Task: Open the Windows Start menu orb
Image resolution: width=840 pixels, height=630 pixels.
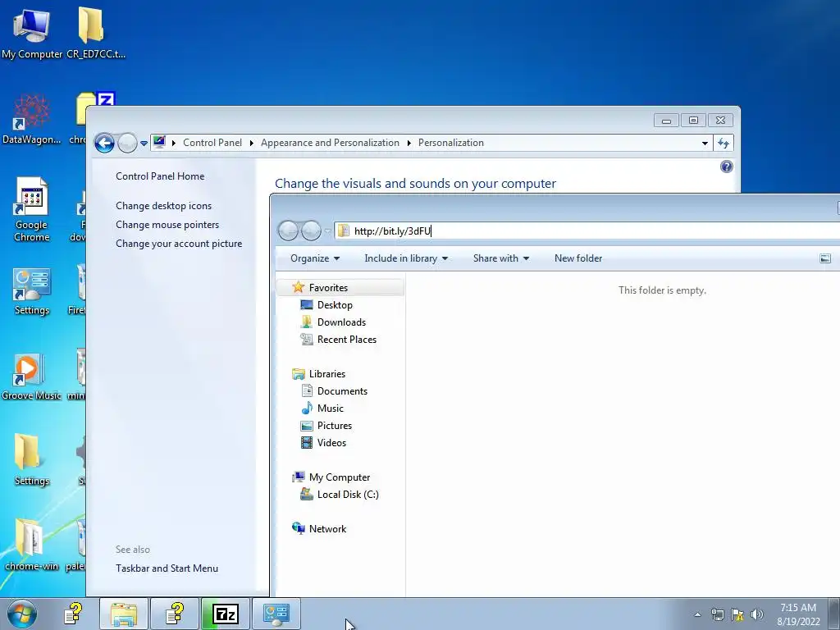Action: tap(22, 614)
